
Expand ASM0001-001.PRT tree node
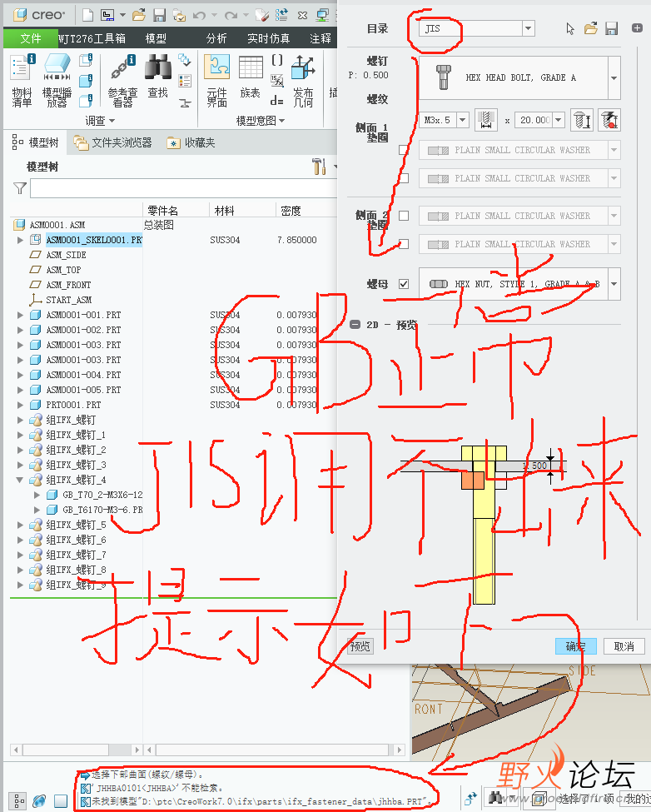(20, 315)
